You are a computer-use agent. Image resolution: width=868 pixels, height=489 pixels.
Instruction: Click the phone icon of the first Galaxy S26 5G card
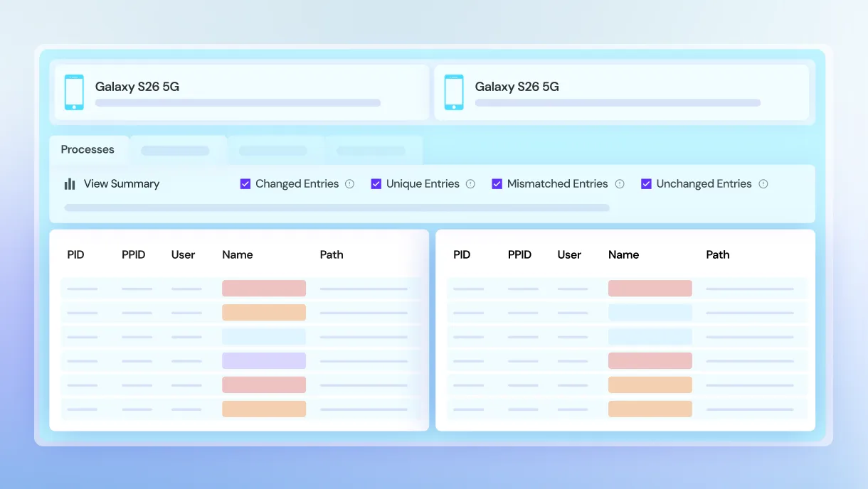point(74,92)
